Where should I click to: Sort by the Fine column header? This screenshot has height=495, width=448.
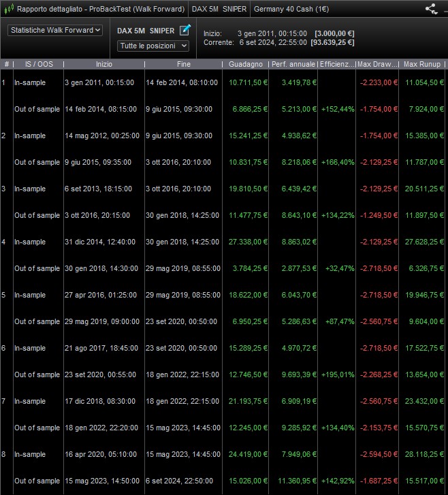pos(183,64)
